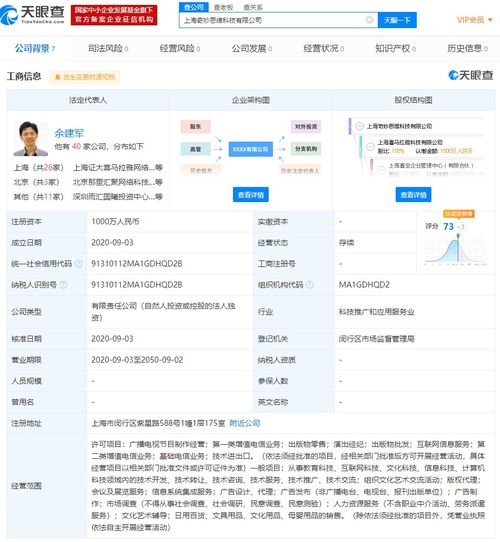Select the 查关系 search tab
The image size is (500, 542).
(x=253, y=7)
